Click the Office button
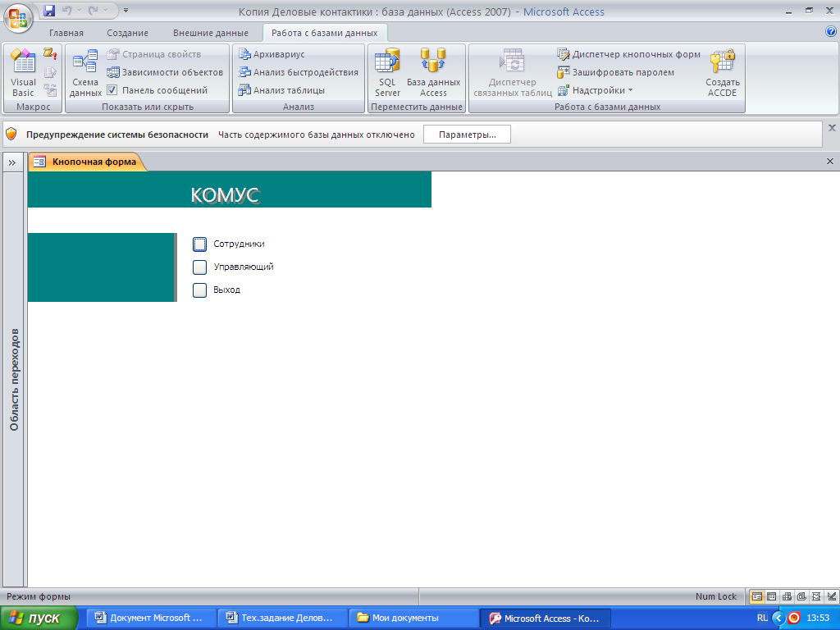840x630 pixels. (x=18, y=18)
